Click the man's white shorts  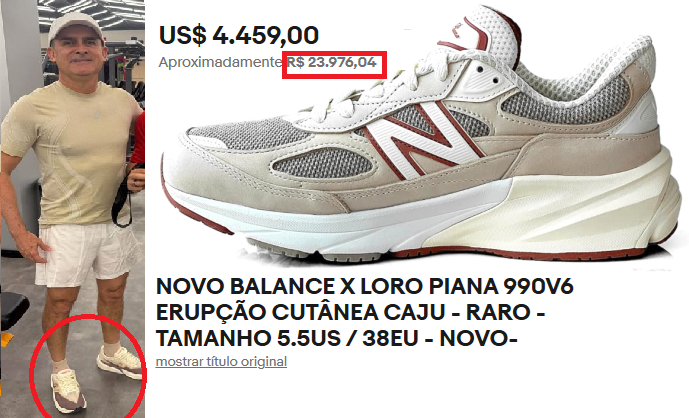[x=86, y=255]
